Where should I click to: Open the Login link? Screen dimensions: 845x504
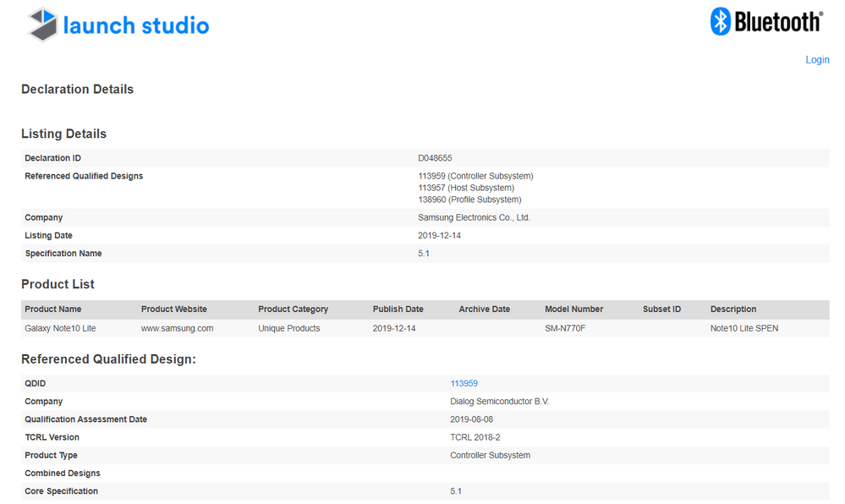pos(817,60)
